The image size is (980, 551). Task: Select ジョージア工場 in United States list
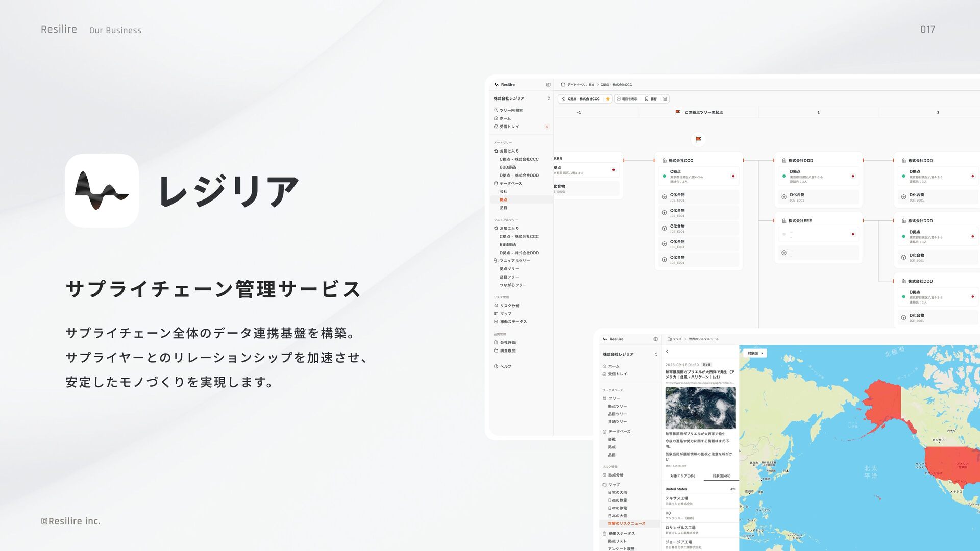tap(700, 544)
